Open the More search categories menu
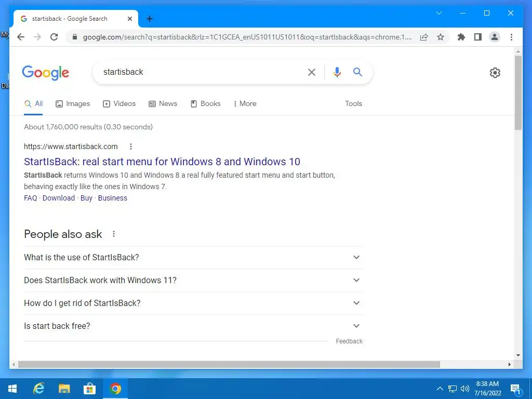Viewport: 532px width, 399px height. pyautogui.click(x=245, y=104)
